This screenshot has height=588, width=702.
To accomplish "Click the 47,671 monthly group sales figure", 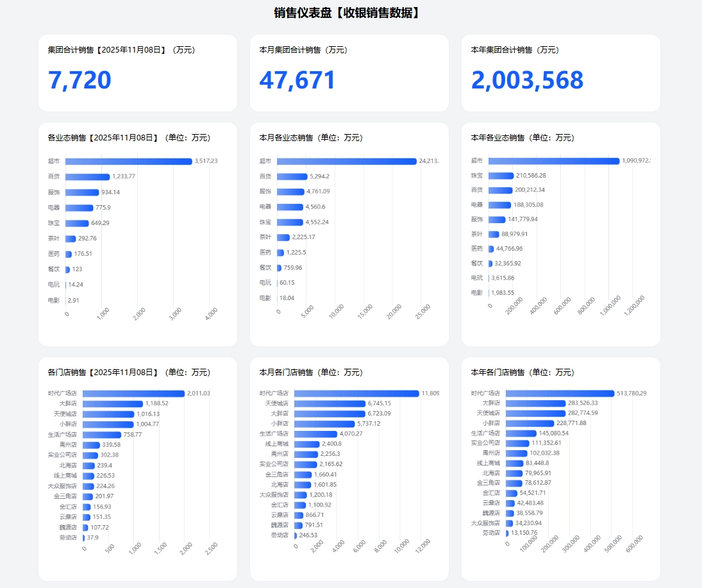I will (x=297, y=80).
